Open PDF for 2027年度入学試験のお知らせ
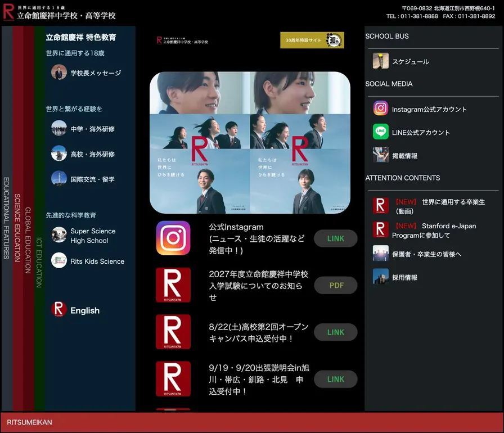Image resolution: width=504 pixels, height=433 pixels. 336,285
